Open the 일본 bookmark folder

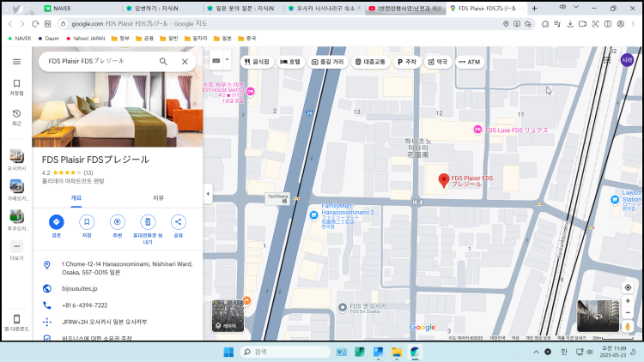(x=222, y=39)
